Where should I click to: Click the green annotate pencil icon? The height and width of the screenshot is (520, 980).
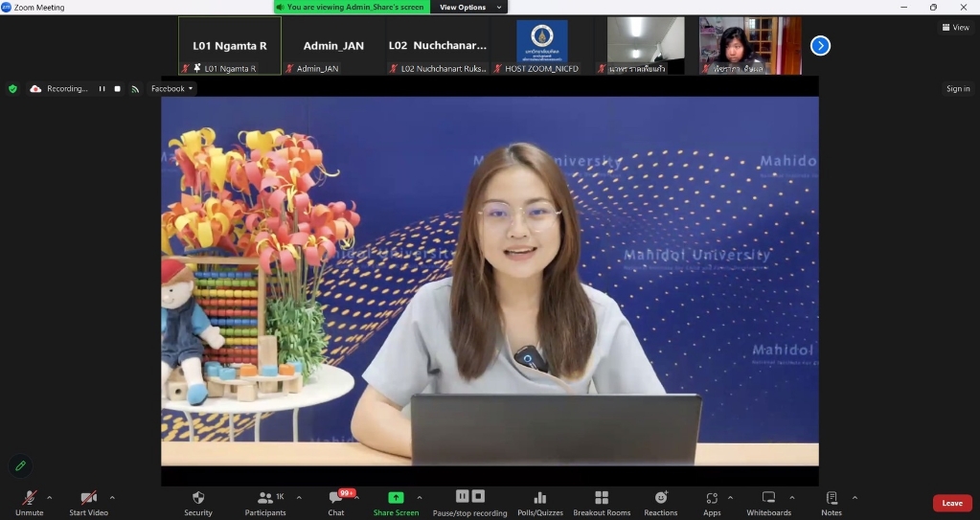coord(21,465)
